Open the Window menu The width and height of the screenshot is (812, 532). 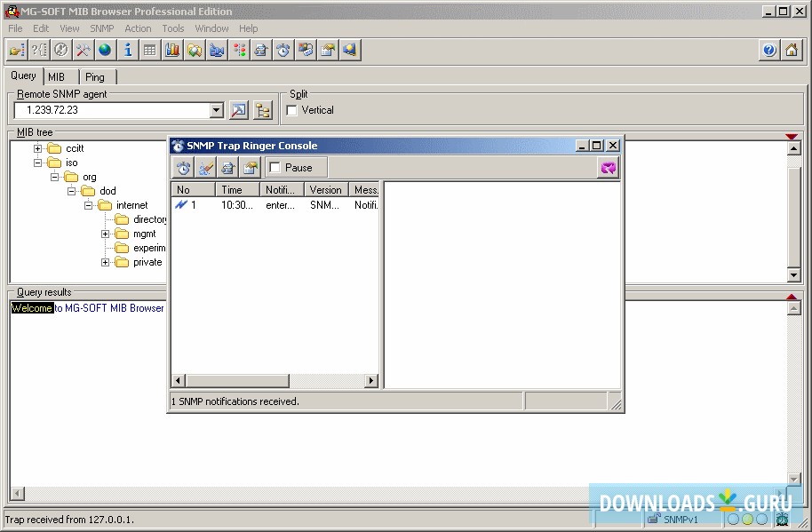[x=211, y=28]
